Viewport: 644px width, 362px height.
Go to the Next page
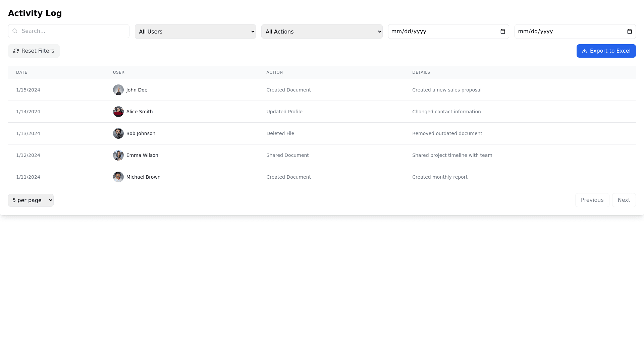coord(624,200)
